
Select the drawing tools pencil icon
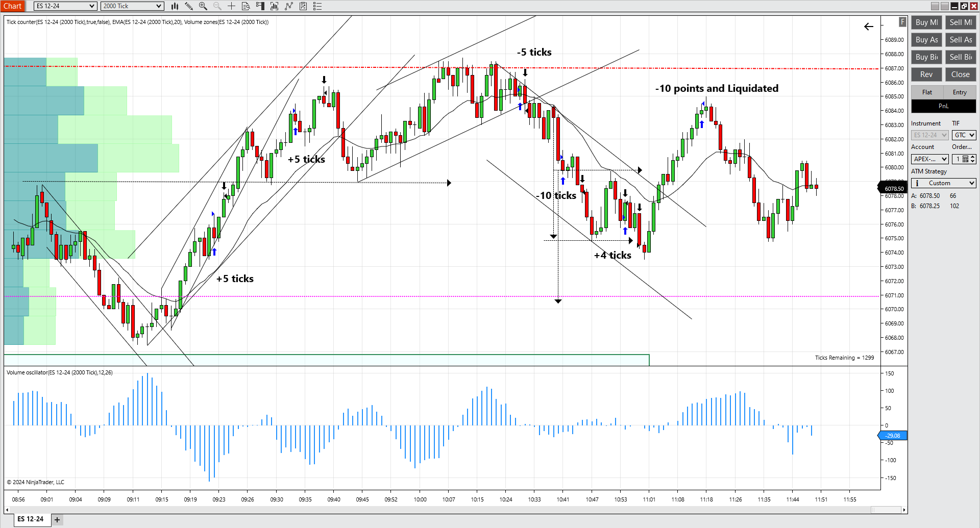pos(188,6)
